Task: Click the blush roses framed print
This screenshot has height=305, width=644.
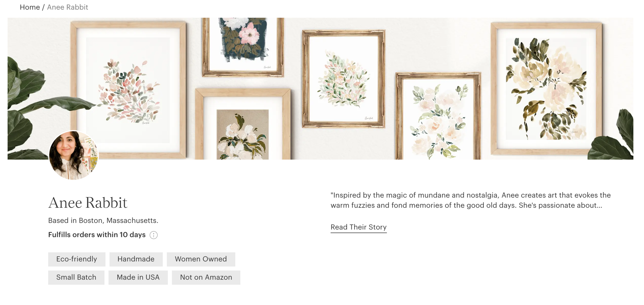Action: click(438, 116)
